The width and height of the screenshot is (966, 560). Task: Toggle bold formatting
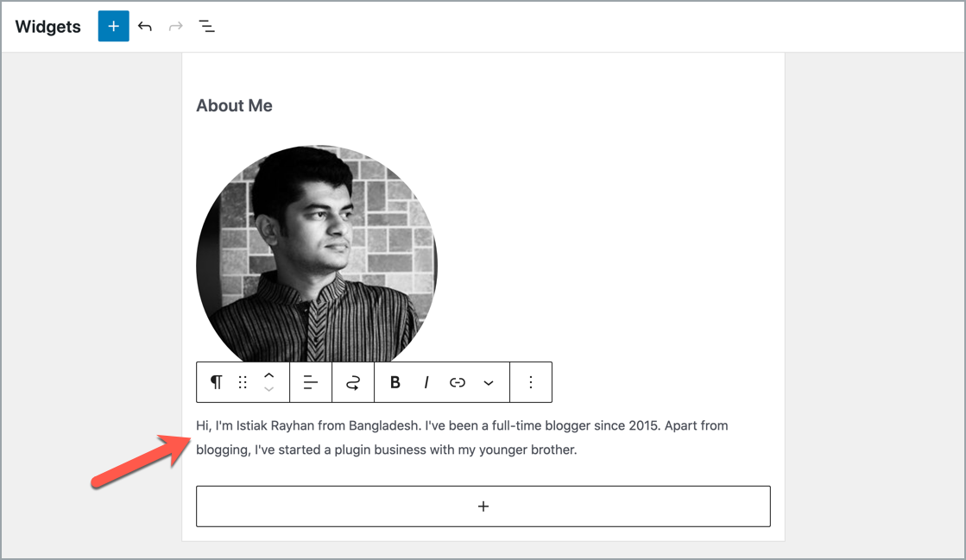click(395, 381)
